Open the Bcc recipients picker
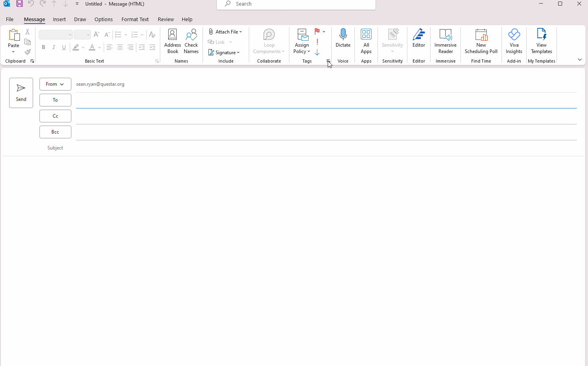Screen dimensions: 588x366 [55, 132]
